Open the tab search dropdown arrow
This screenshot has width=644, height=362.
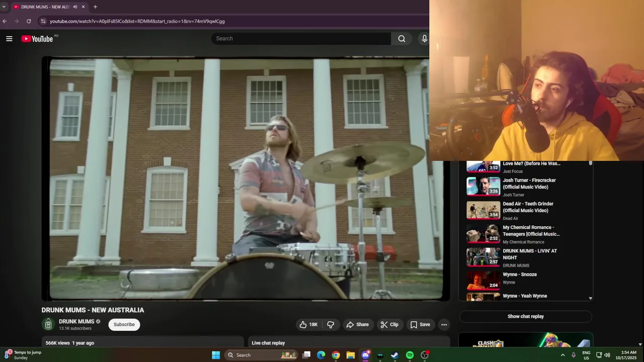[x=4, y=7]
